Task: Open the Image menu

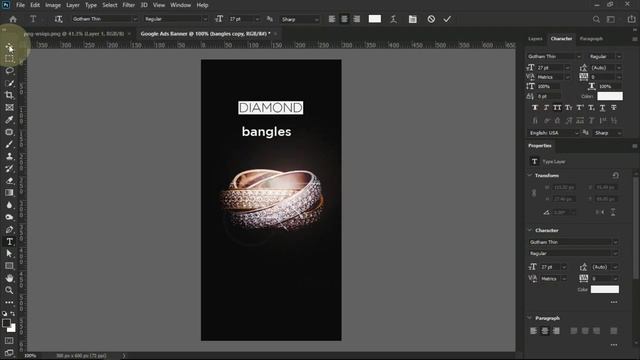Action: point(53,5)
